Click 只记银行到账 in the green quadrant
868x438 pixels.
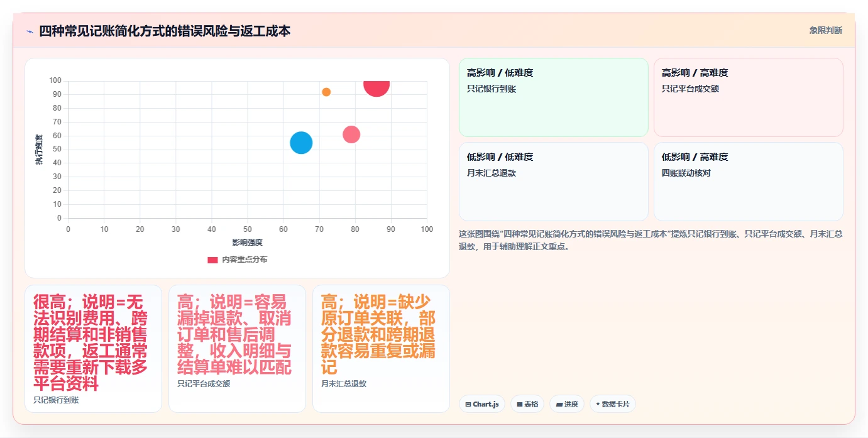[492, 89]
